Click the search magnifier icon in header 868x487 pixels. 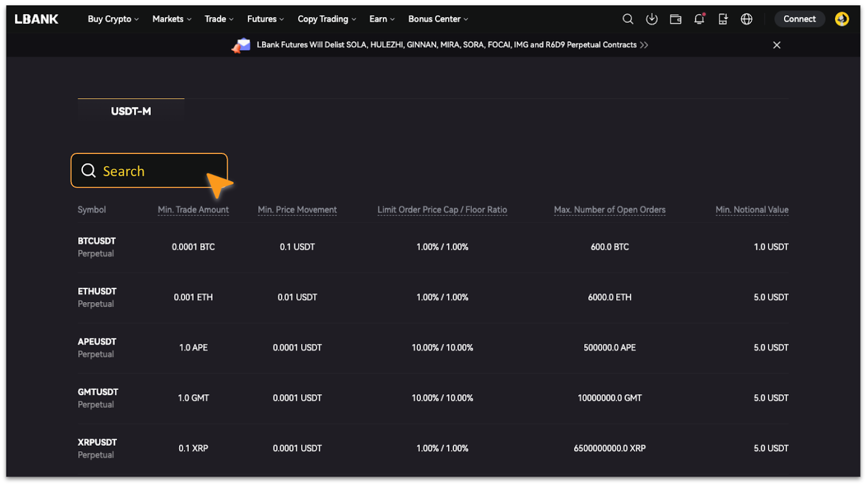tap(628, 19)
